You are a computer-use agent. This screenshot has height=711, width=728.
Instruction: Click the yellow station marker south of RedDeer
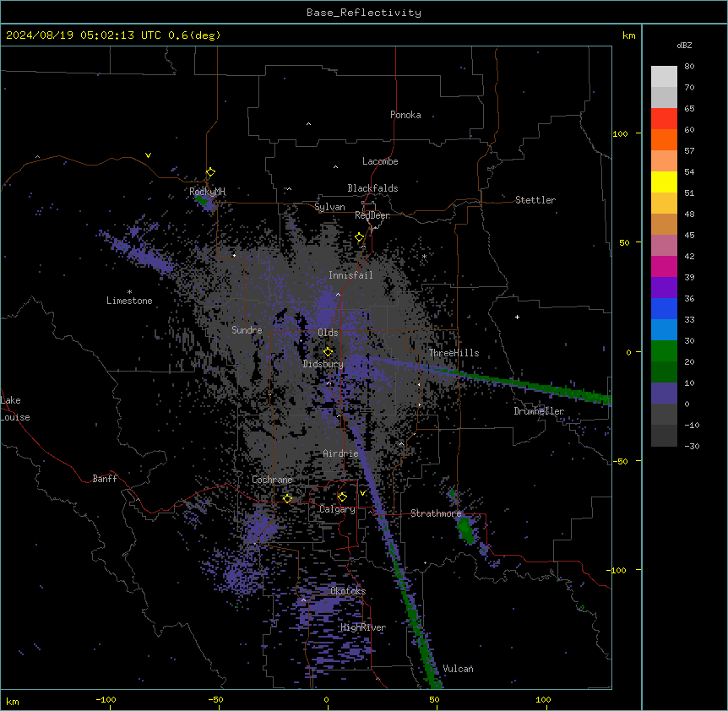pyautogui.click(x=360, y=237)
